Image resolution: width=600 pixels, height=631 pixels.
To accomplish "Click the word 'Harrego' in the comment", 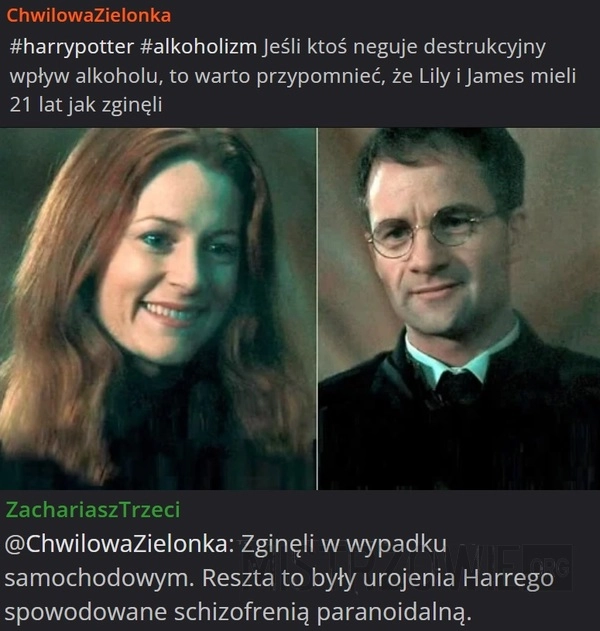I will click(x=508, y=579).
